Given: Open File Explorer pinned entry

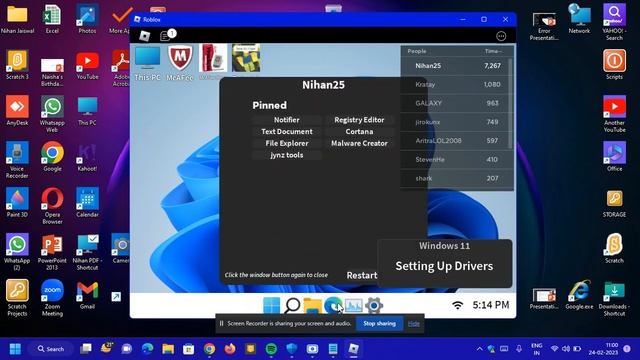Looking at the screenshot, I should [x=287, y=143].
